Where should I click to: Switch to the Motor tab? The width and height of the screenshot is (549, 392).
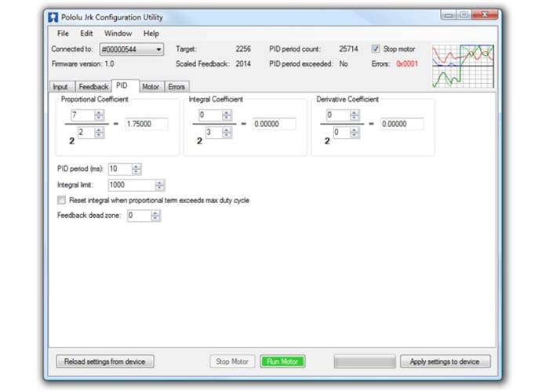(x=150, y=87)
